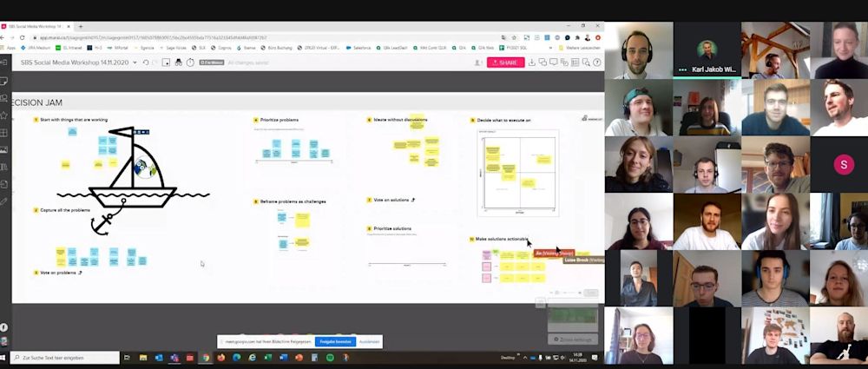Image resolution: width=868 pixels, height=369 pixels.
Task: Open the Windows Start menu
Action: (x=3, y=358)
